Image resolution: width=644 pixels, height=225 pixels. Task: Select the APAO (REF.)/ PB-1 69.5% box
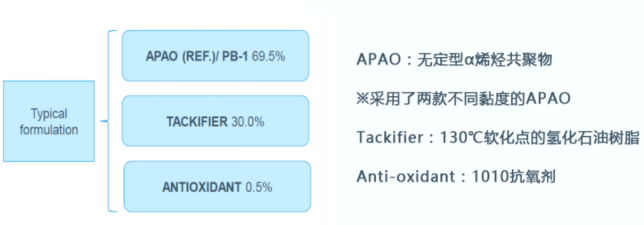[216, 56]
